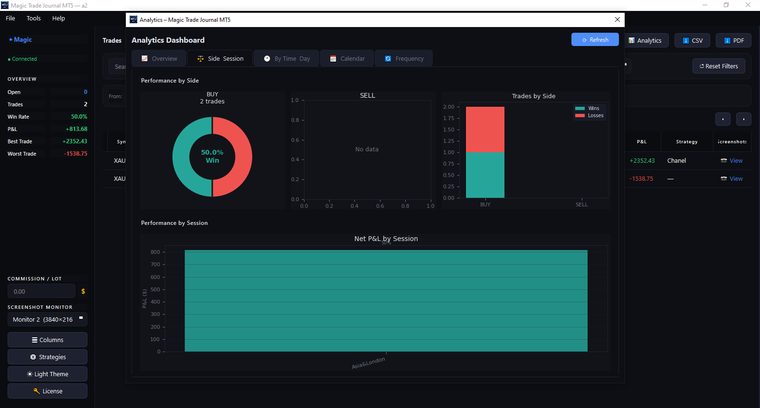Click the 'Performance by Side' heading
The image size is (760, 408).
click(x=170, y=81)
